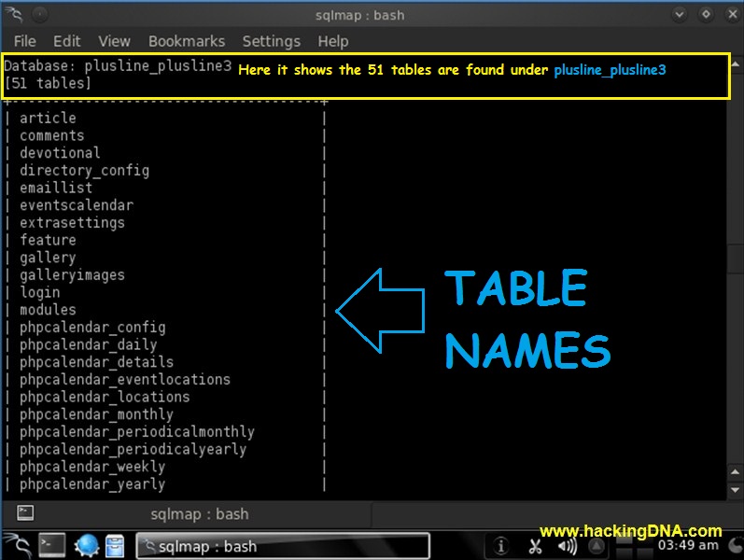Click the '[51 tables]' text
The image size is (744, 560).
(x=48, y=83)
